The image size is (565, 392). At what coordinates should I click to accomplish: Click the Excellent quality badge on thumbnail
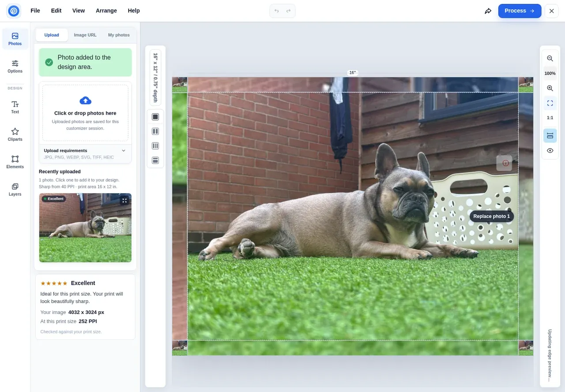(54, 199)
